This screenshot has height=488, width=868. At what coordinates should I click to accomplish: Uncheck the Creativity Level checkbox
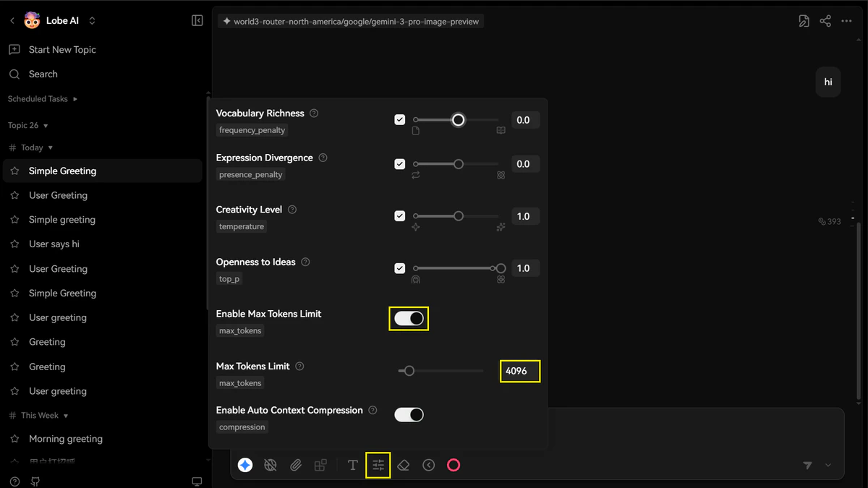click(399, 216)
